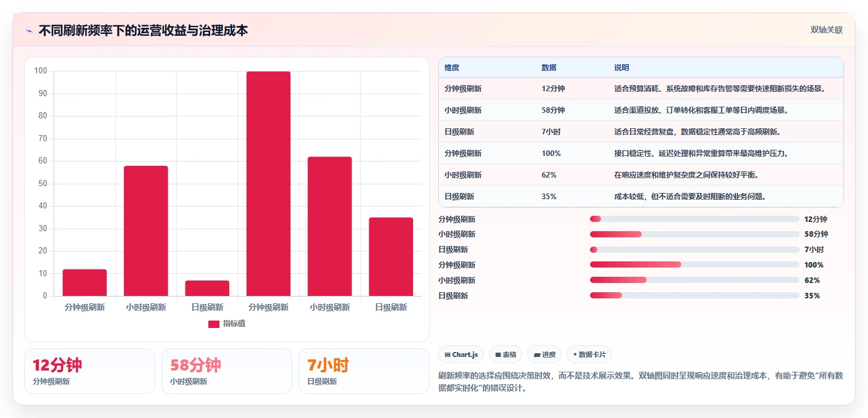Click the chart bar with value 62
The image size is (868, 418).
(x=330, y=226)
